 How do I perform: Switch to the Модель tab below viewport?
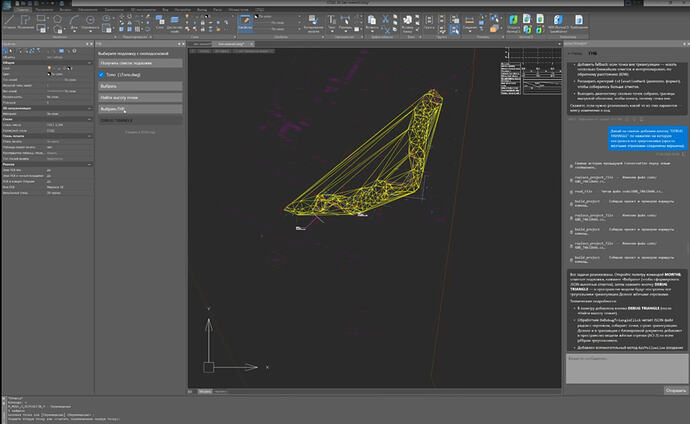[x=205, y=391]
